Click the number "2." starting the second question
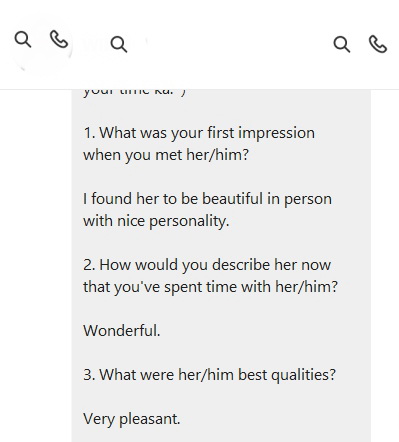Screen dimensions: 399x442 pyautogui.click(x=90, y=265)
